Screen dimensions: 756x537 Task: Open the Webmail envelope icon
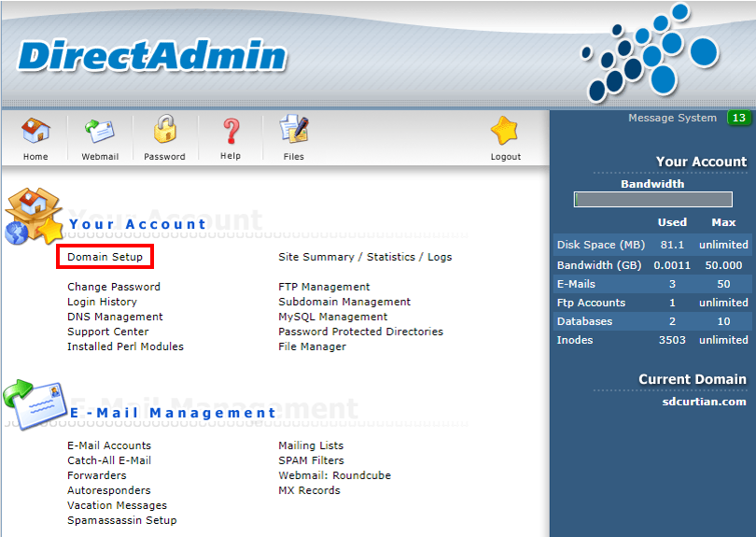tap(100, 132)
